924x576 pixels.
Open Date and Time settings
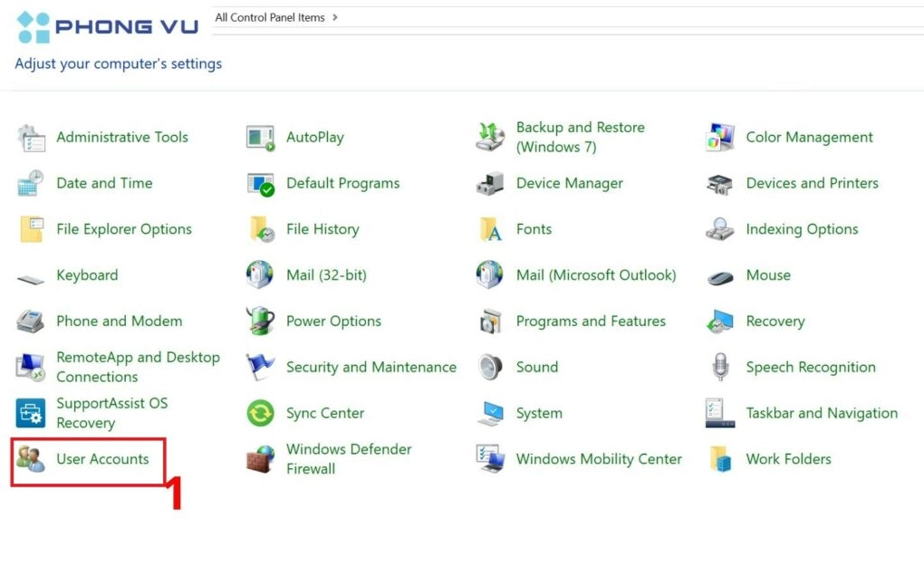[104, 183]
